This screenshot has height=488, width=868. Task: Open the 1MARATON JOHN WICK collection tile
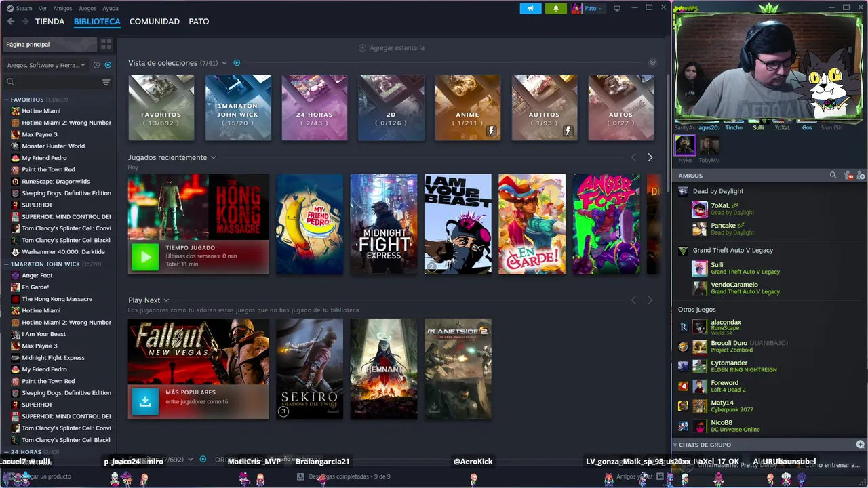click(238, 108)
